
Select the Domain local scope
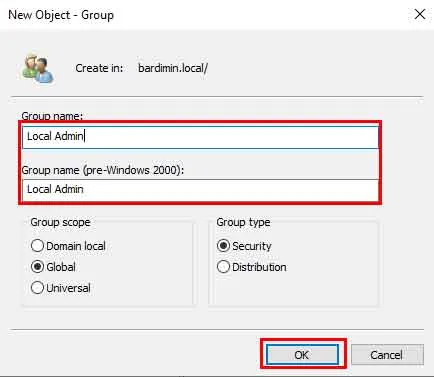[68, 246]
